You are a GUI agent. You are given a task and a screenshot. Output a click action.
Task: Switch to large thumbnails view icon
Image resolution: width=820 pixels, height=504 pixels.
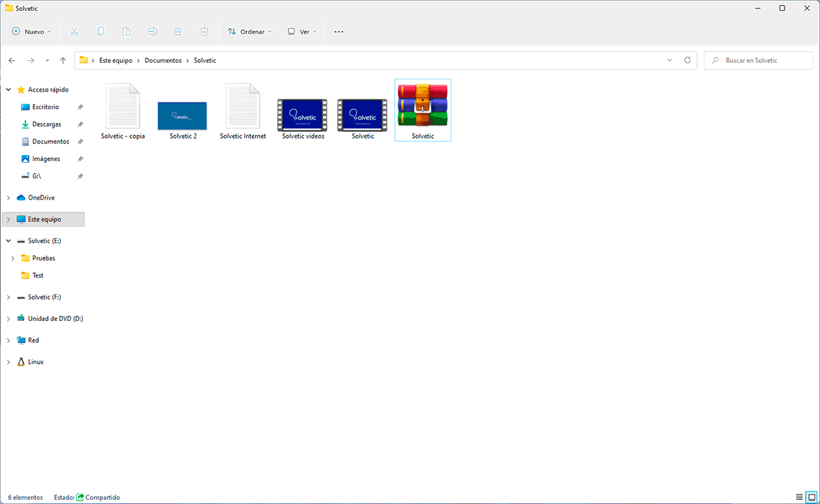point(810,496)
